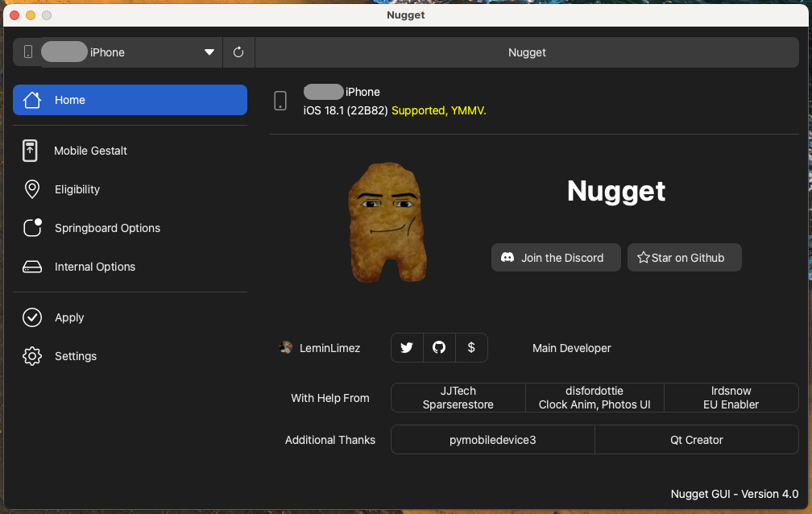812x514 pixels.
Task: Click the 'iOS 18.1 (22B82)' version text
Action: click(346, 110)
